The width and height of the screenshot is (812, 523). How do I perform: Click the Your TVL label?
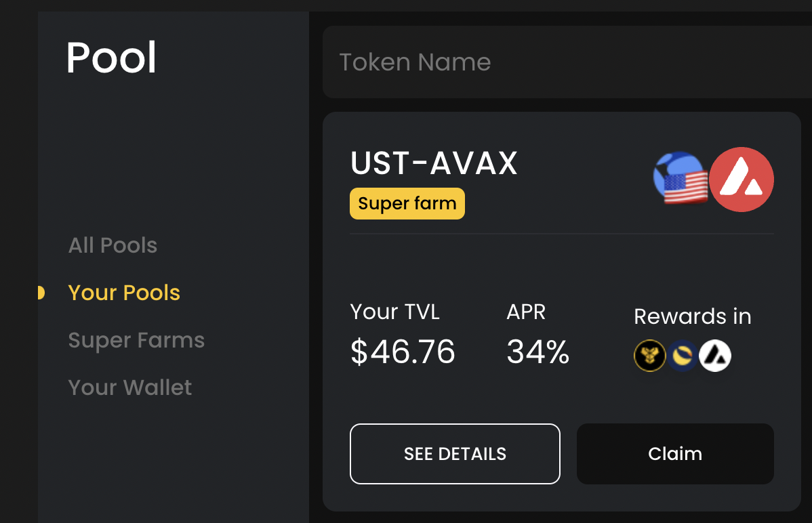pos(394,312)
